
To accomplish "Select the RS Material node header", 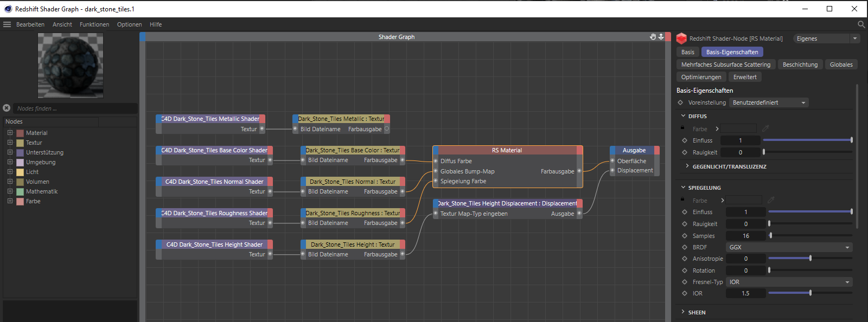I will [x=507, y=150].
